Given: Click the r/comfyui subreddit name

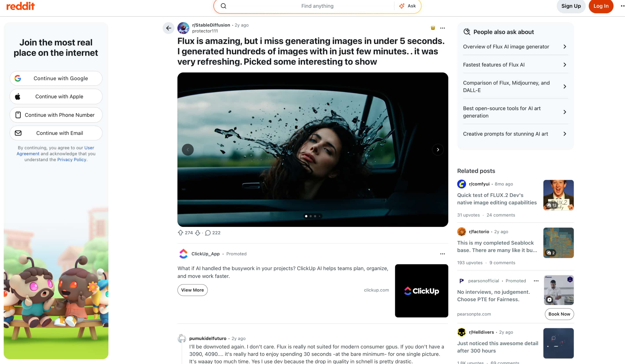Looking at the screenshot, I should [x=479, y=184].
